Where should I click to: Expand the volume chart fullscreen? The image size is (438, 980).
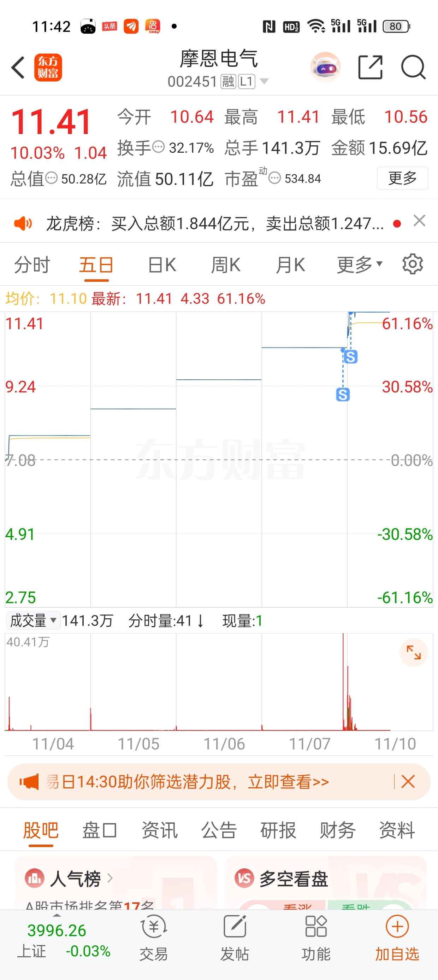tap(414, 652)
